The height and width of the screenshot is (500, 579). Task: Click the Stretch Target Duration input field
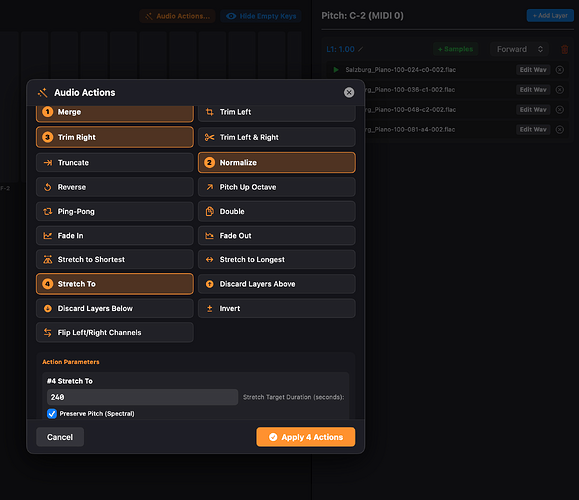[x=142, y=397]
